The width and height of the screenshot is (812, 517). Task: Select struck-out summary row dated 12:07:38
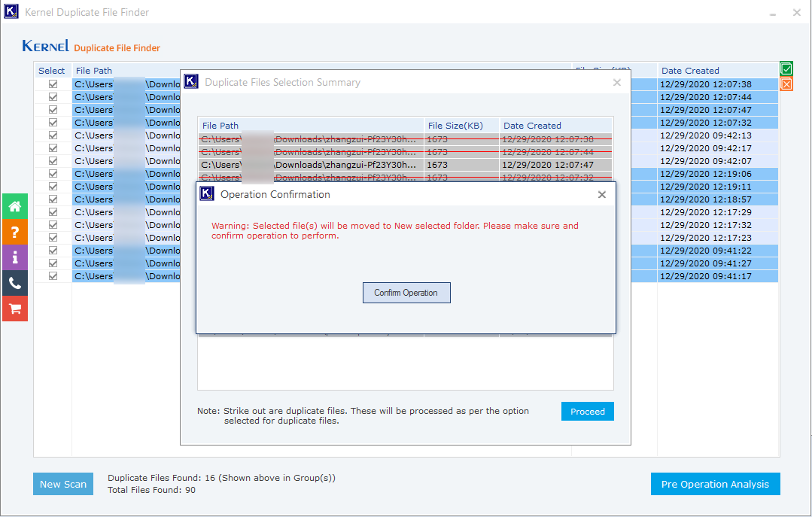coord(406,139)
